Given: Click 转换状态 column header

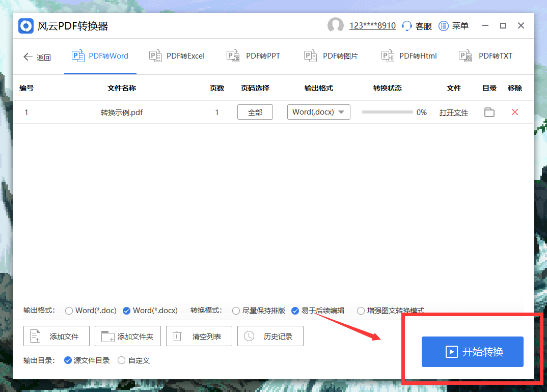Looking at the screenshot, I should 387,88.
